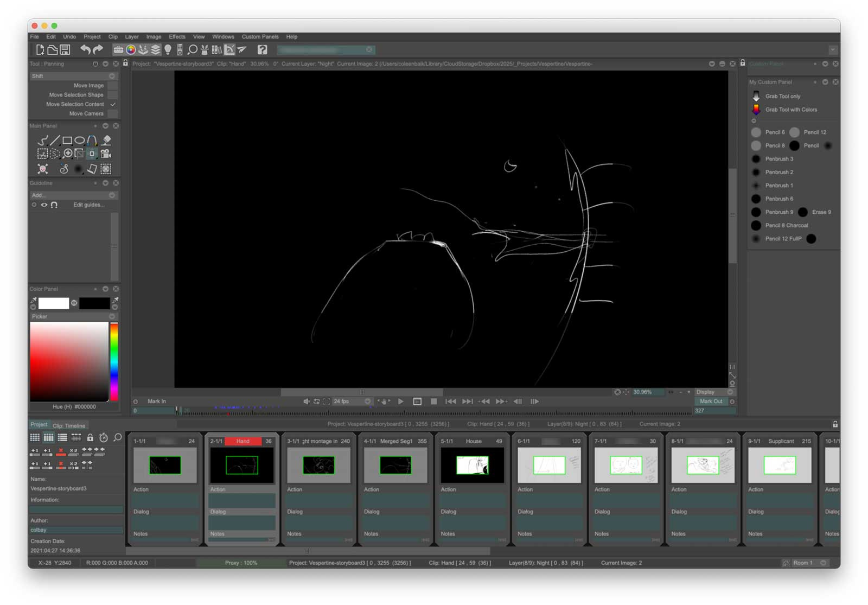Image resolution: width=868 pixels, height=605 pixels.
Task: Toggle sound speaker icon in playback bar
Action: point(306,402)
